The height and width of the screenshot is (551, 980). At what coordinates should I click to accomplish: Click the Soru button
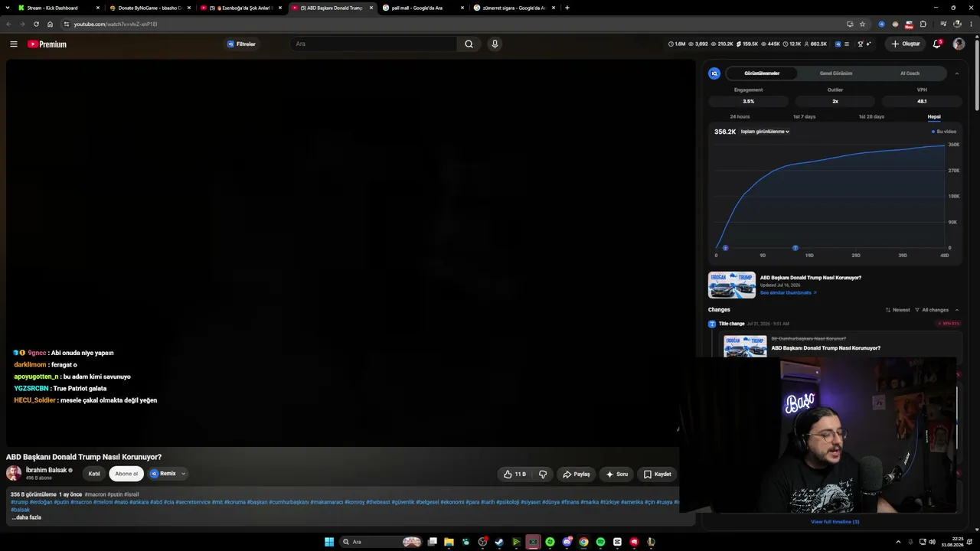point(616,474)
